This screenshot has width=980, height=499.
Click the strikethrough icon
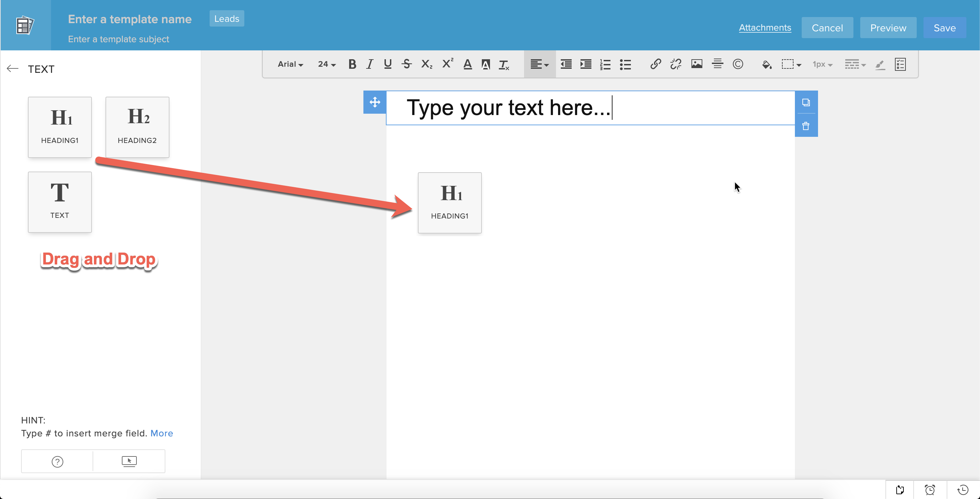tap(407, 64)
